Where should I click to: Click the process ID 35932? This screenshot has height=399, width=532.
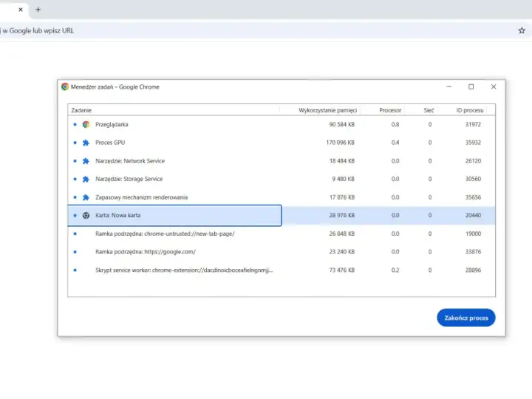473,143
